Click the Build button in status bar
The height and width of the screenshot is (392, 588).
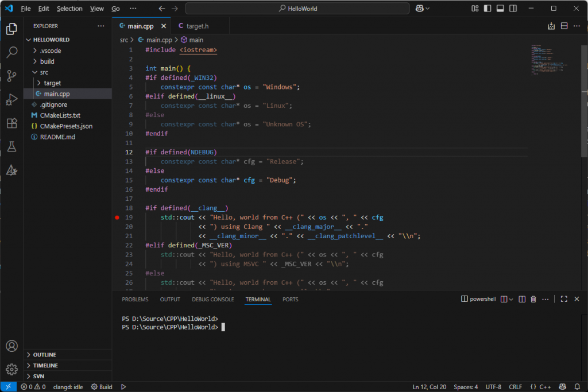[x=102, y=387]
